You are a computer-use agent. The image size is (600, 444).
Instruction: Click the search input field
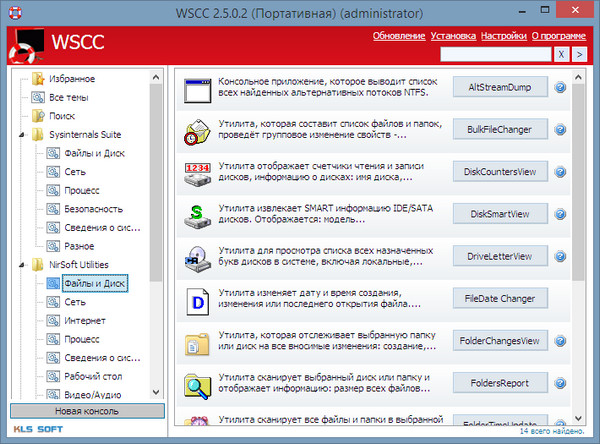494,53
